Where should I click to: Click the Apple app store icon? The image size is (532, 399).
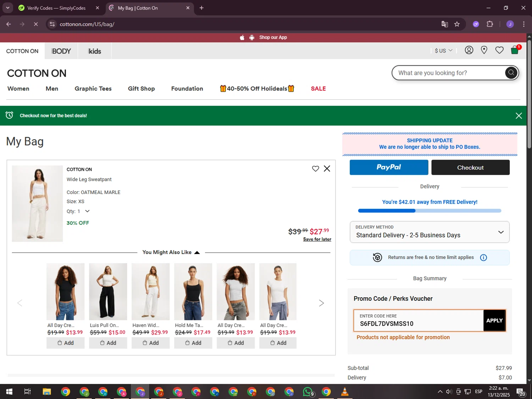(242, 38)
